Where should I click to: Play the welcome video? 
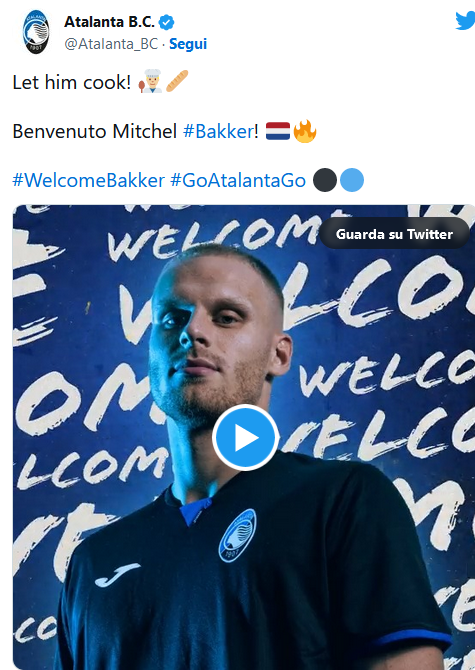pos(246,438)
